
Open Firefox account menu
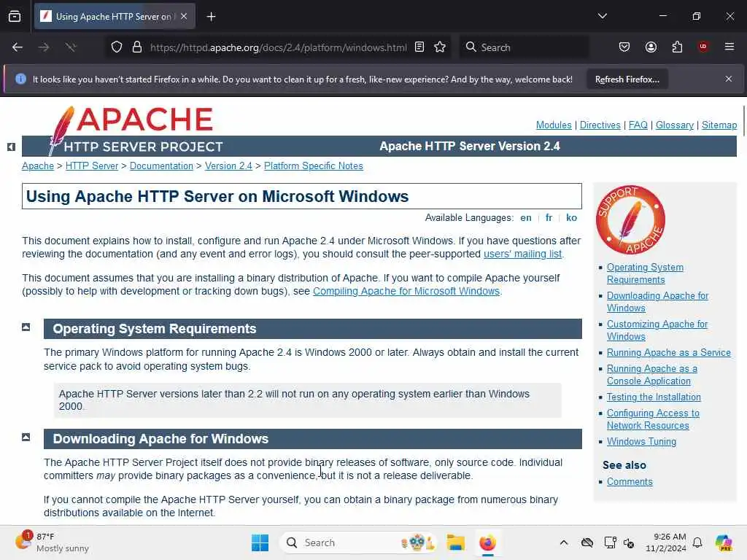coord(651,47)
